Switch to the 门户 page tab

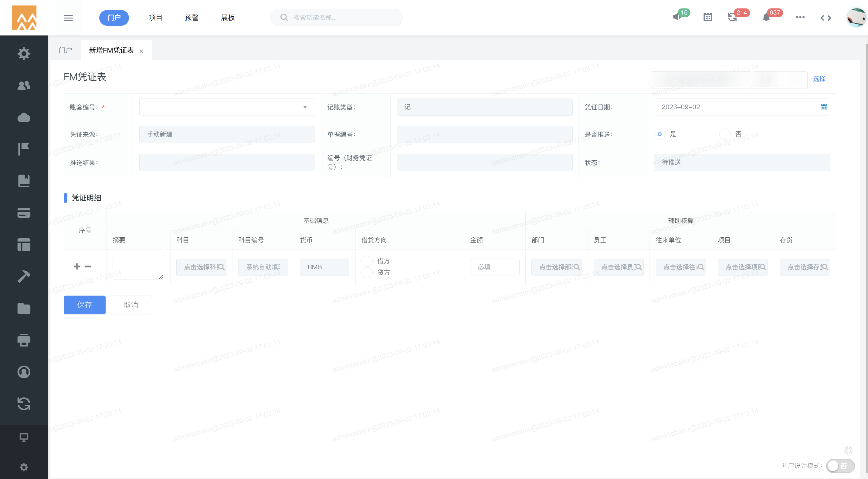[x=65, y=51]
